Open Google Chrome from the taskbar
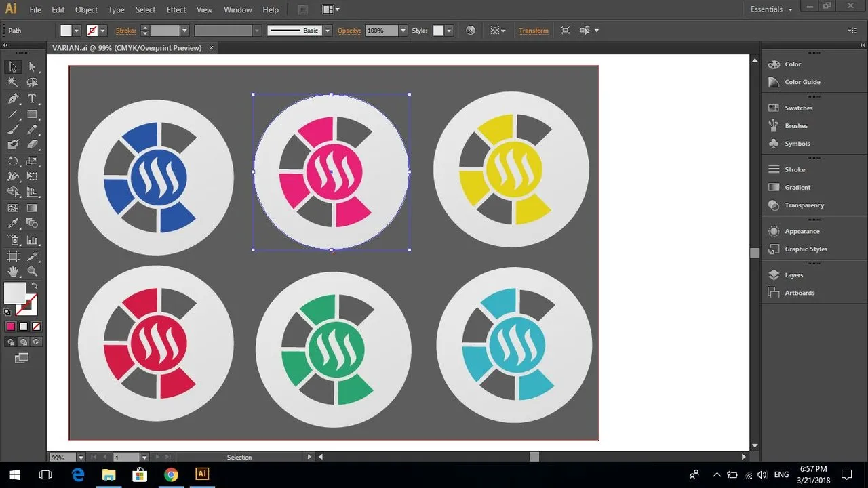868x488 pixels. click(171, 474)
